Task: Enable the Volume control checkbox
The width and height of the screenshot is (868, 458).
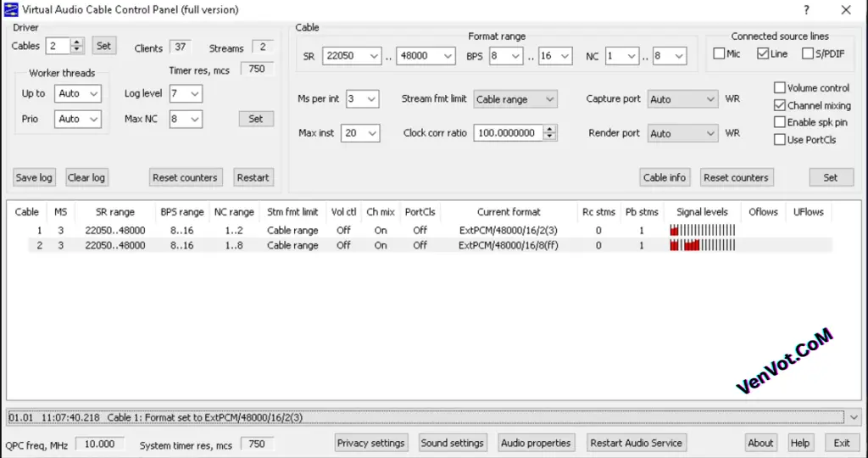Action: click(x=780, y=87)
